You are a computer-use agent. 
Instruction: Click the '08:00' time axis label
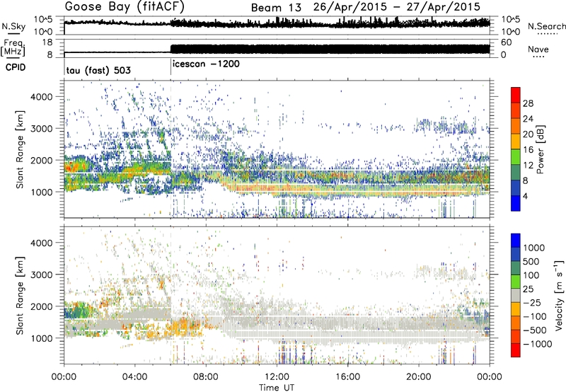(206, 377)
